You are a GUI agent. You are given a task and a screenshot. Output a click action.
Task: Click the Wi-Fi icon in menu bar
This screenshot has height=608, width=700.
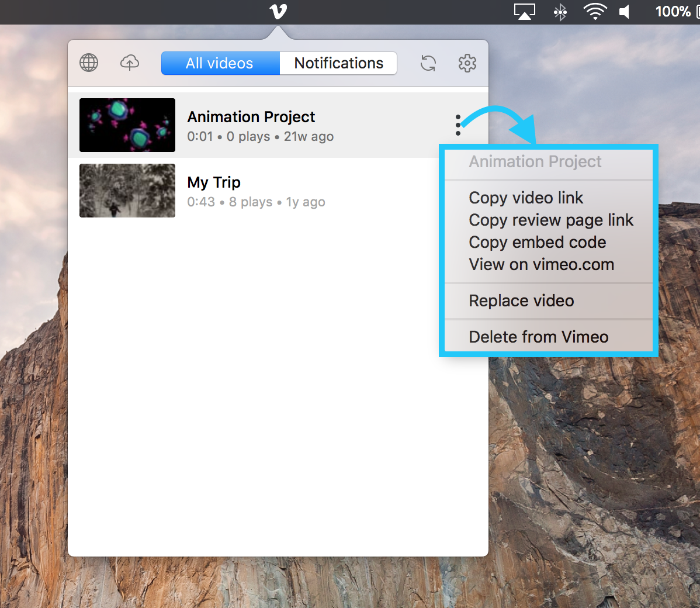click(x=595, y=12)
